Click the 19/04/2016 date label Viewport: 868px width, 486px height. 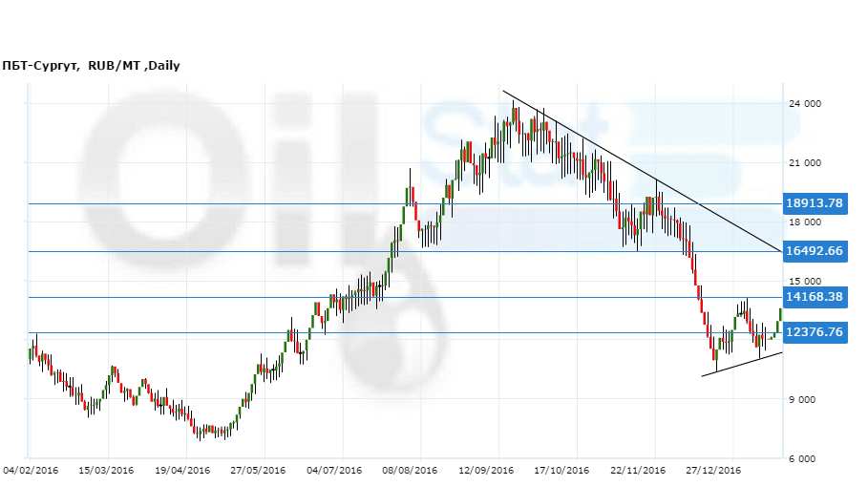[x=182, y=470]
